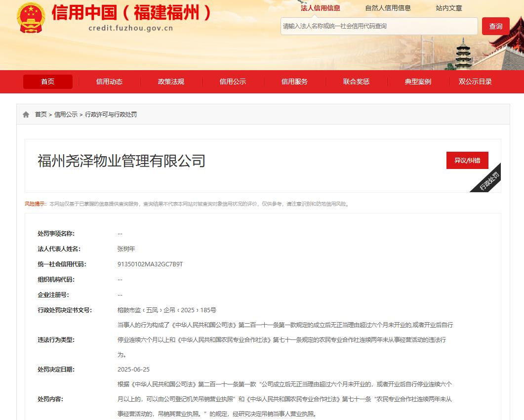Click 信用公示 breadcrumb link

tap(66, 115)
